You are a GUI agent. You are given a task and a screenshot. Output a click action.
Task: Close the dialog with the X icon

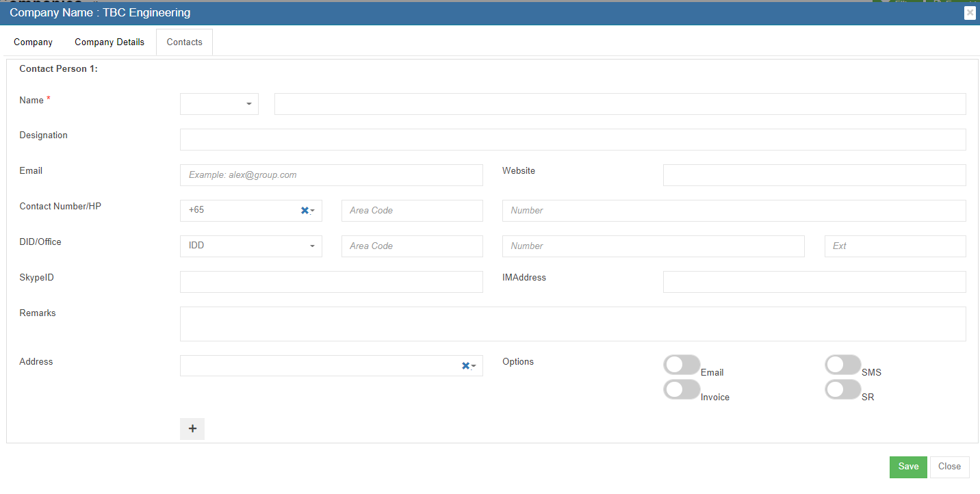(x=969, y=13)
